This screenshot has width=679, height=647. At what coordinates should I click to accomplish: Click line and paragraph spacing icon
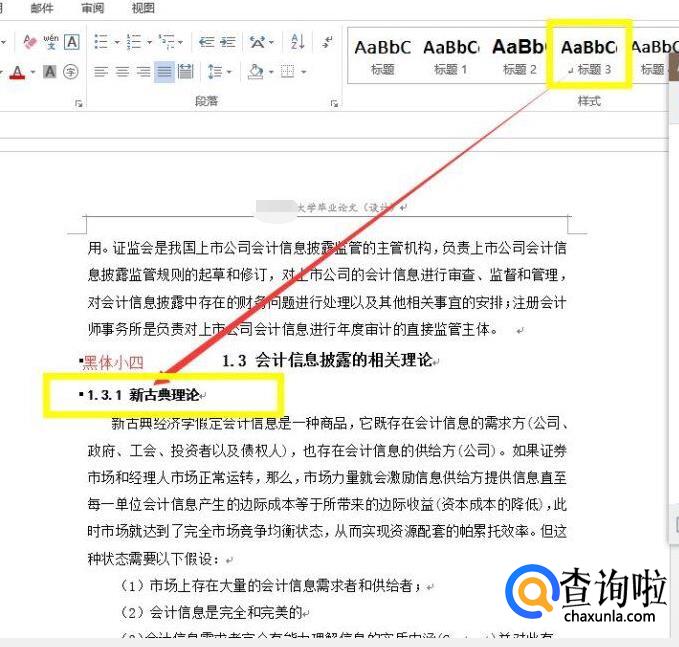[x=215, y=72]
